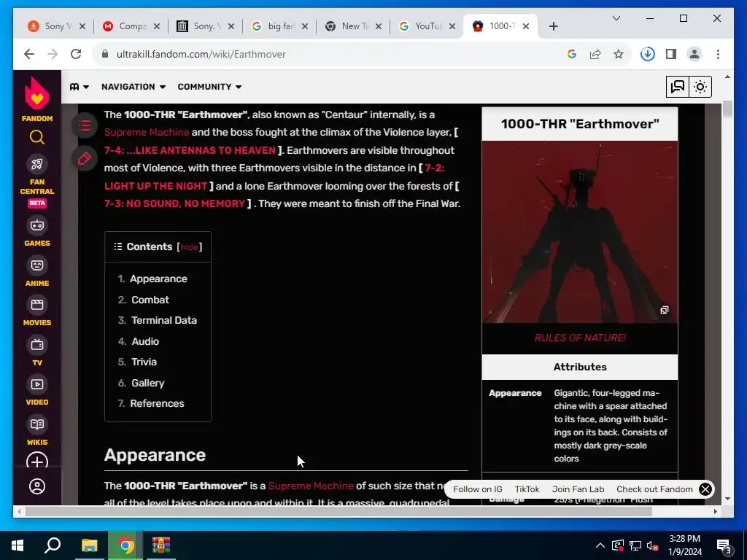
Task: Open the Chrome three-dot menu
Action: point(718,54)
